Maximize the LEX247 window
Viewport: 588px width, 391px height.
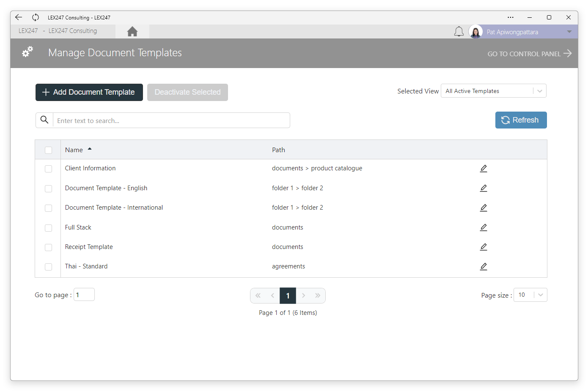coord(549,17)
